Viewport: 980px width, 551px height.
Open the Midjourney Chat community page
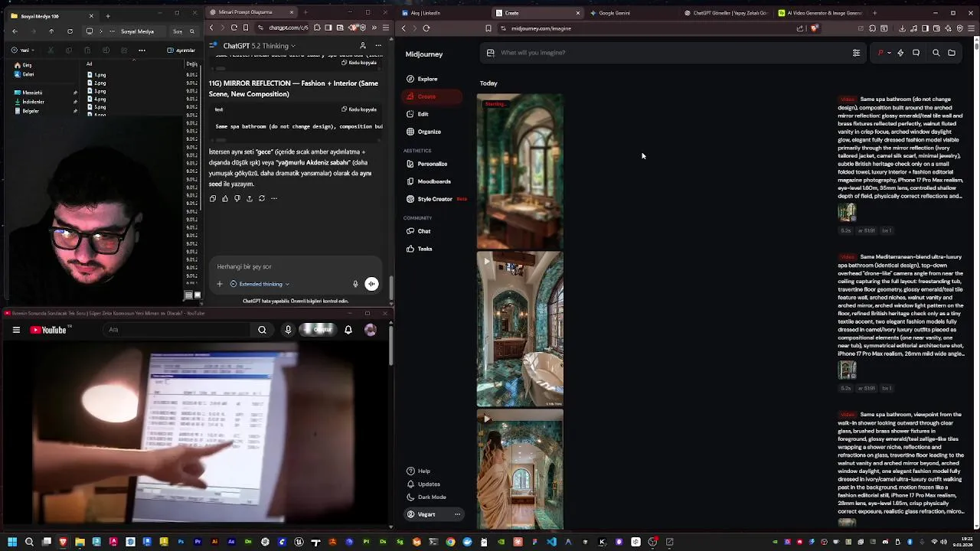[419, 231]
